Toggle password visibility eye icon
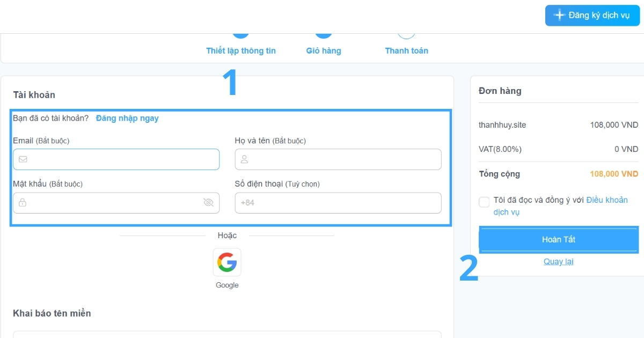 (208, 202)
